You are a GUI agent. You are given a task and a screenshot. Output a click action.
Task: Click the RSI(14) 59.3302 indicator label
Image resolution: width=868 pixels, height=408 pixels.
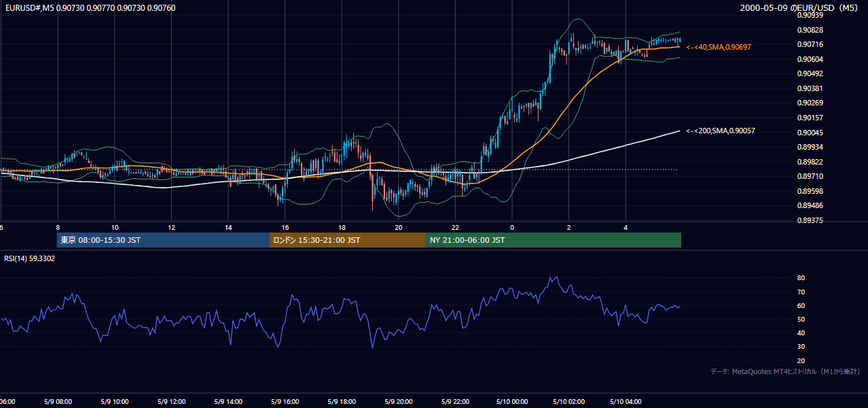point(30,258)
